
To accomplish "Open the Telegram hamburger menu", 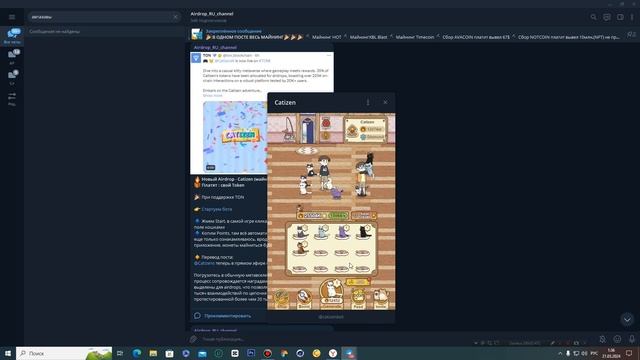I will [x=12, y=17].
